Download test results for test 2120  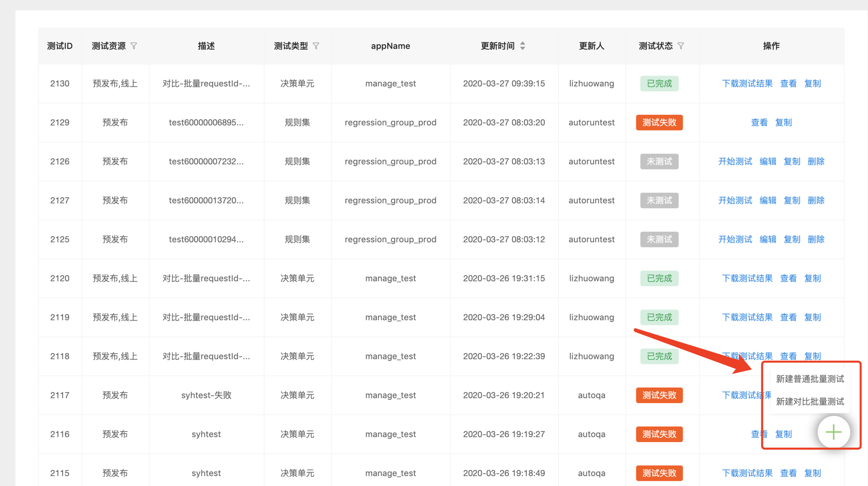pos(747,278)
